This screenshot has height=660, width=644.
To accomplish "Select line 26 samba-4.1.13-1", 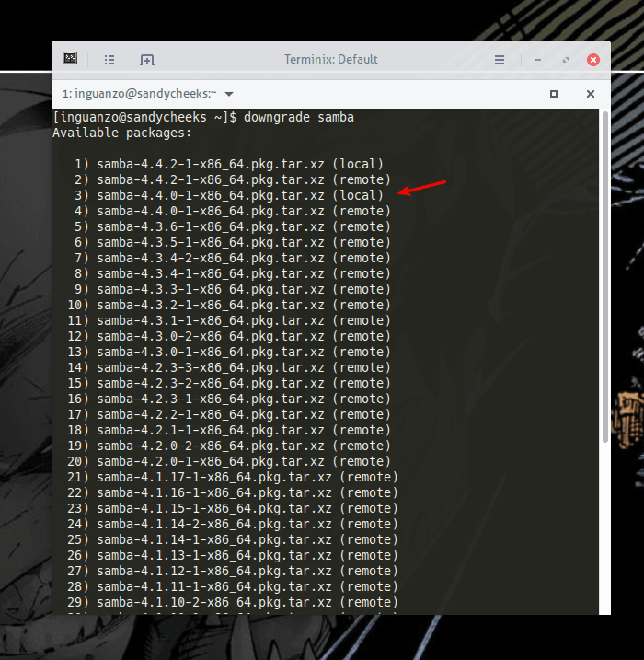I will [x=233, y=556].
